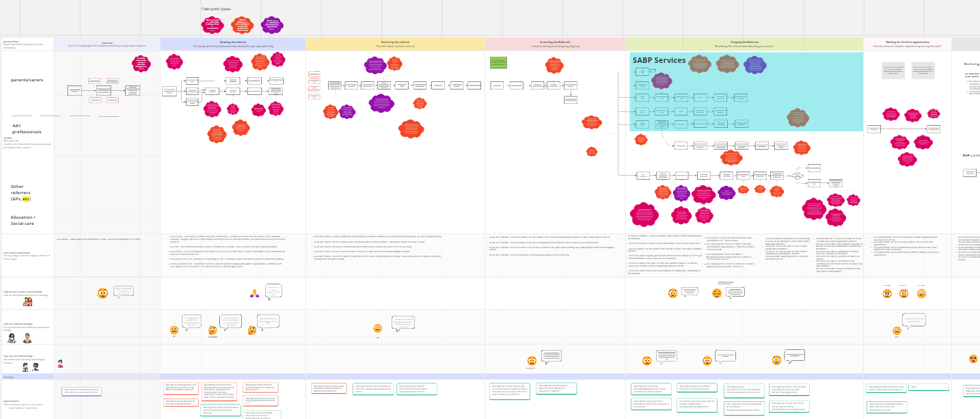Click the referrer emoji in Receiving the referral column

(377, 328)
